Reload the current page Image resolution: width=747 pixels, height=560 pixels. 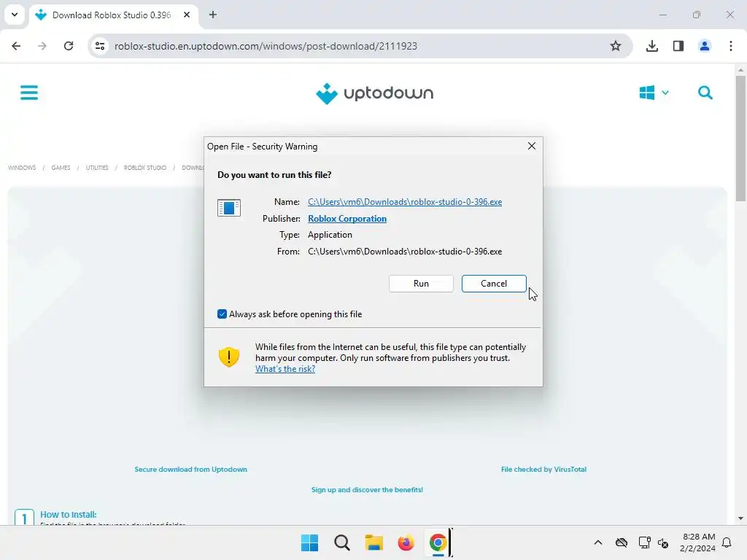point(69,46)
